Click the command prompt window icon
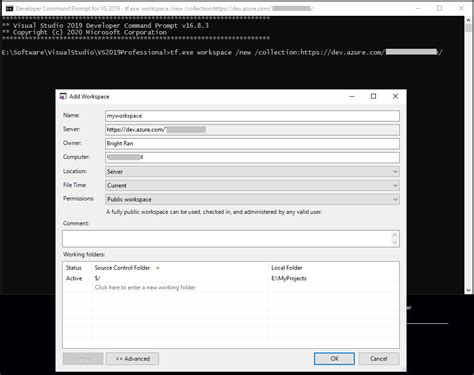The height and width of the screenshot is (375, 474). click(x=9, y=8)
